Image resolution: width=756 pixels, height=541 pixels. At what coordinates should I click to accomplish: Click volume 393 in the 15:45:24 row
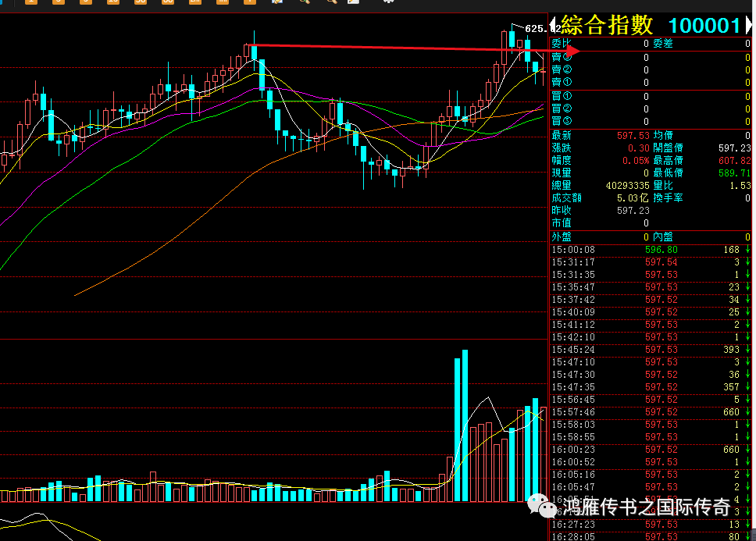point(732,350)
